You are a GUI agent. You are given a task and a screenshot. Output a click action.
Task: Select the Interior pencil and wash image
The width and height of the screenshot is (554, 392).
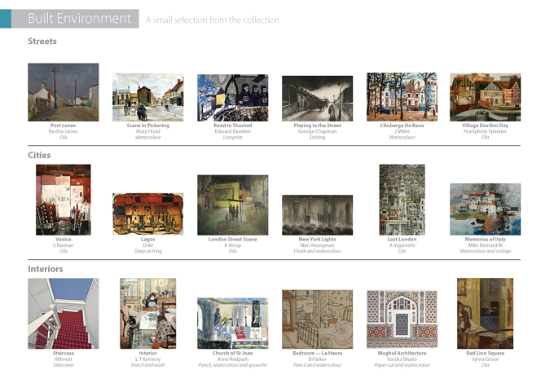point(148,314)
